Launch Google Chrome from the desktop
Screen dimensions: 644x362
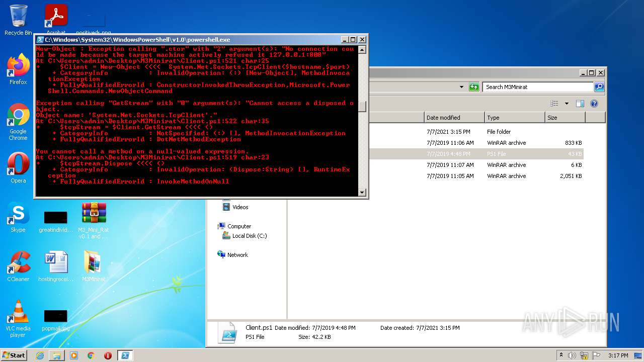pos(18,122)
